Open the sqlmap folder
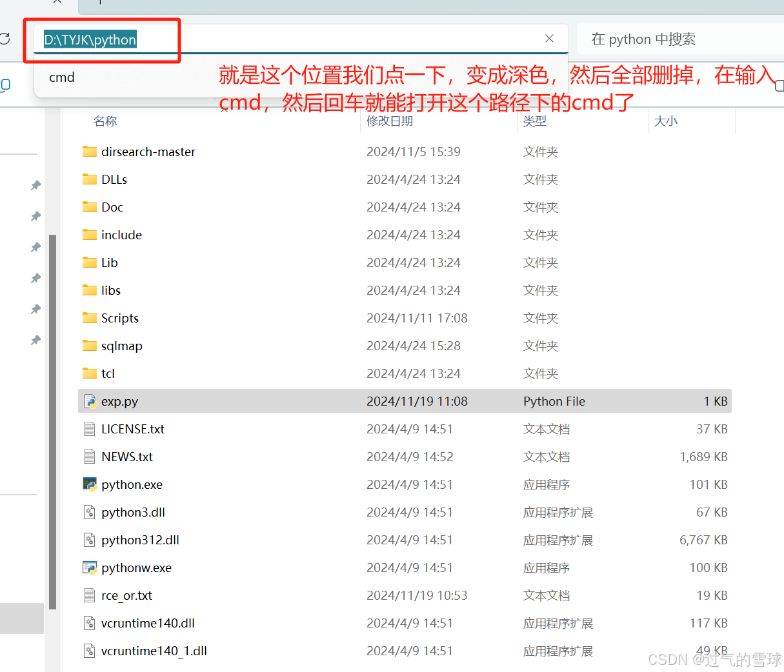 pyautogui.click(x=122, y=346)
